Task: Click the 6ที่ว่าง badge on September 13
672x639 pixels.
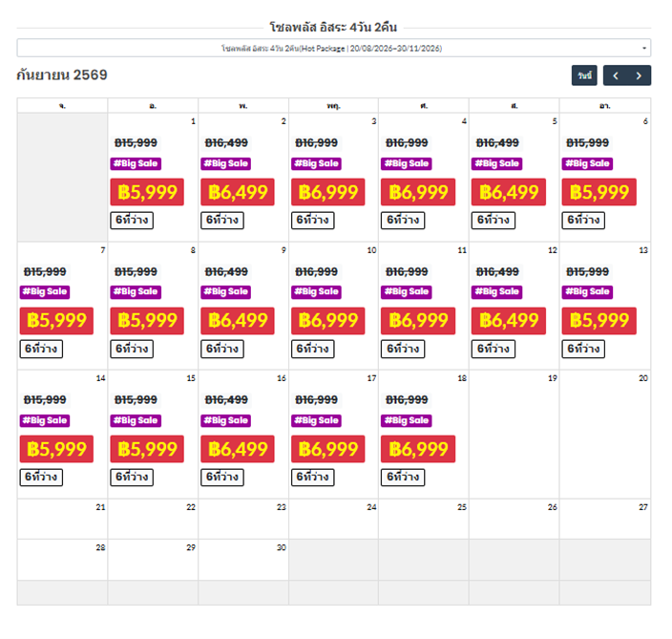Action: [x=585, y=349]
